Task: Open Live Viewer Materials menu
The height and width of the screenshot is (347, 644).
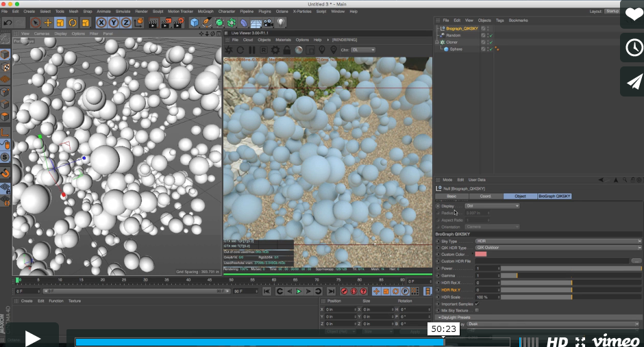Action: 283,40
